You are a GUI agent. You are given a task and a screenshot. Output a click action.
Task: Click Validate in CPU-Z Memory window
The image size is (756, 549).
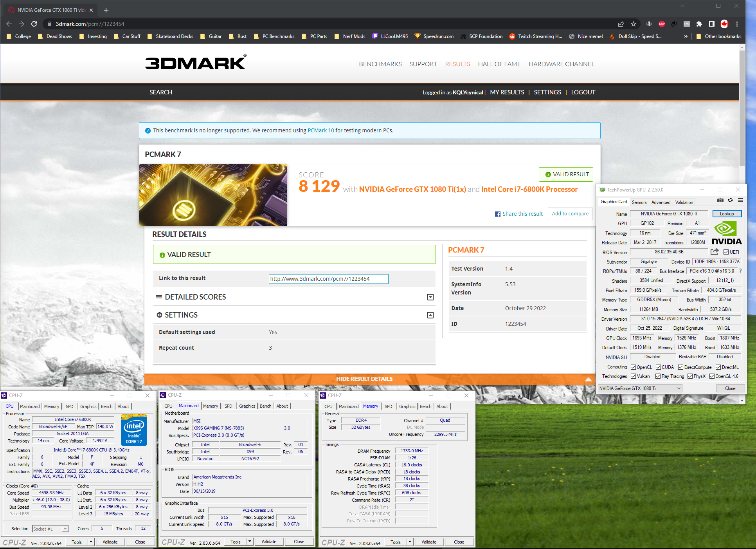(429, 542)
